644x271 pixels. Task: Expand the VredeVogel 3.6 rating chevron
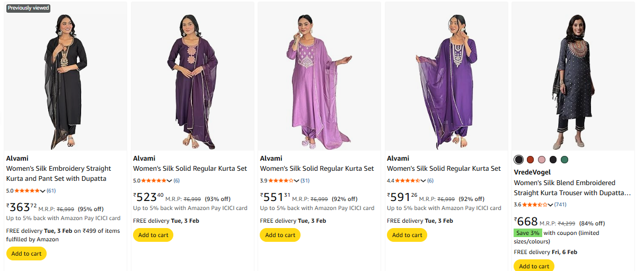(551, 205)
